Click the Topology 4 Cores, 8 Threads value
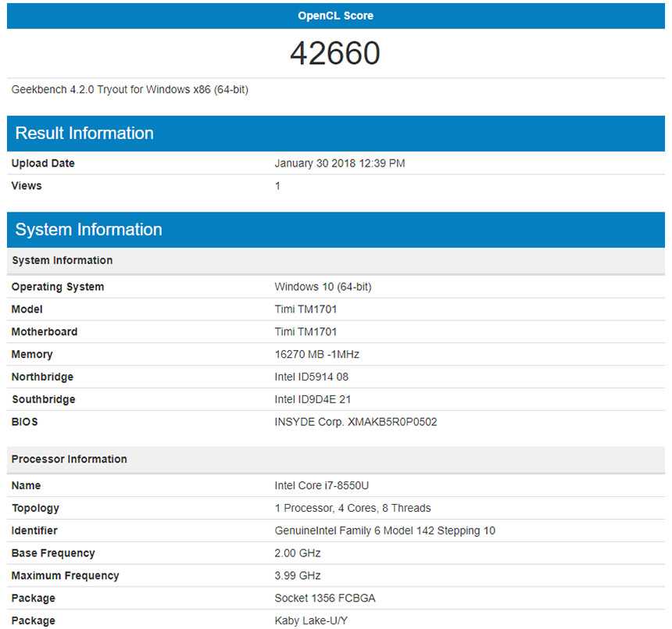Image resolution: width=672 pixels, height=629 pixels. [x=352, y=508]
